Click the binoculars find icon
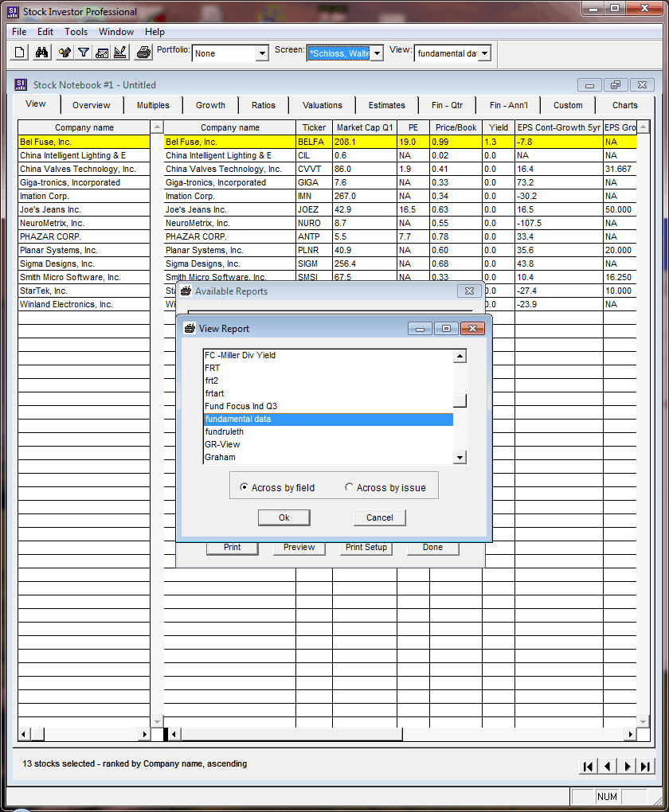This screenshot has height=812, width=669. tap(42, 53)
